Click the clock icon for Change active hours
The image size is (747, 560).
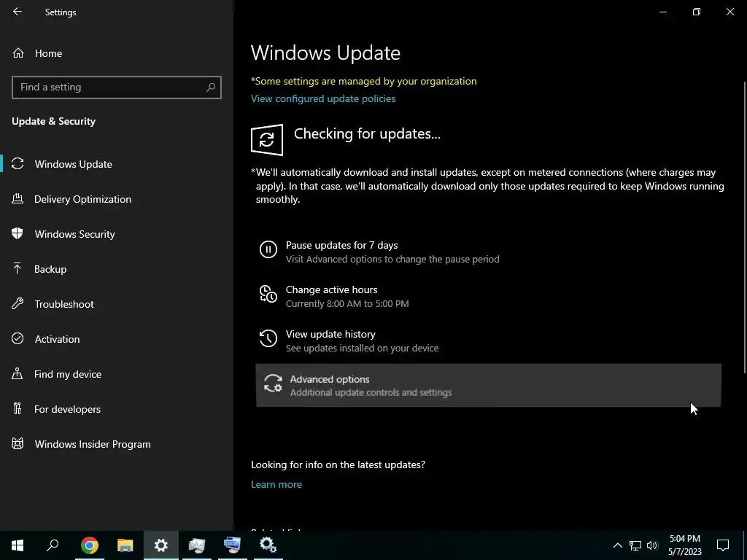[268, 294]
